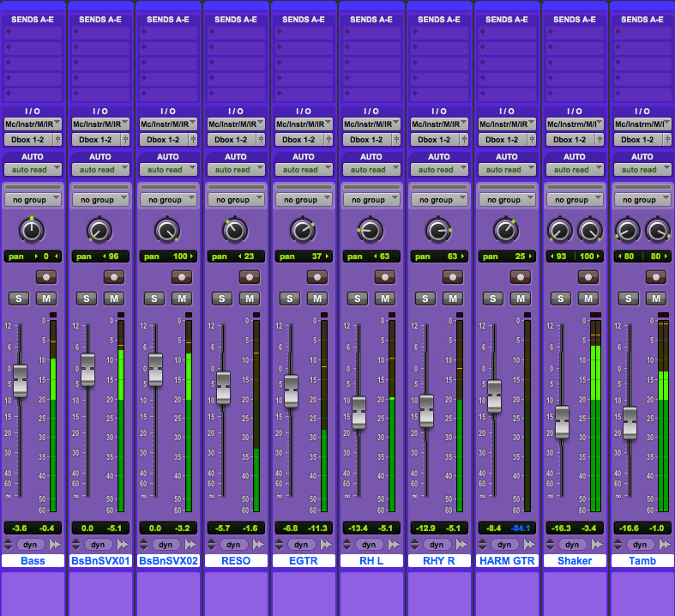This screenshot has height=616, width=675.
Task: Click up/down arrows on RH L track bottom
Action: pos(347,545)
